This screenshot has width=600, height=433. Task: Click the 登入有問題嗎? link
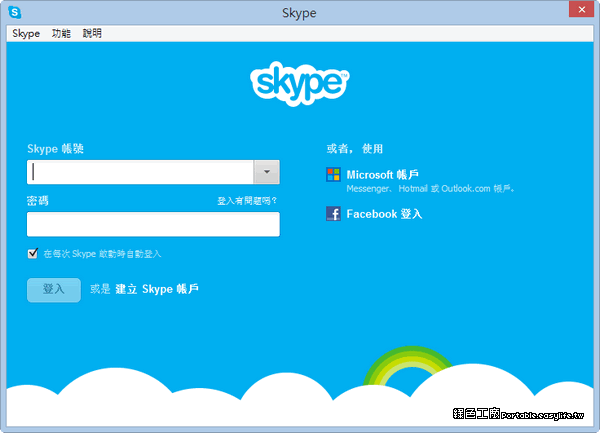tap(247, 201)
